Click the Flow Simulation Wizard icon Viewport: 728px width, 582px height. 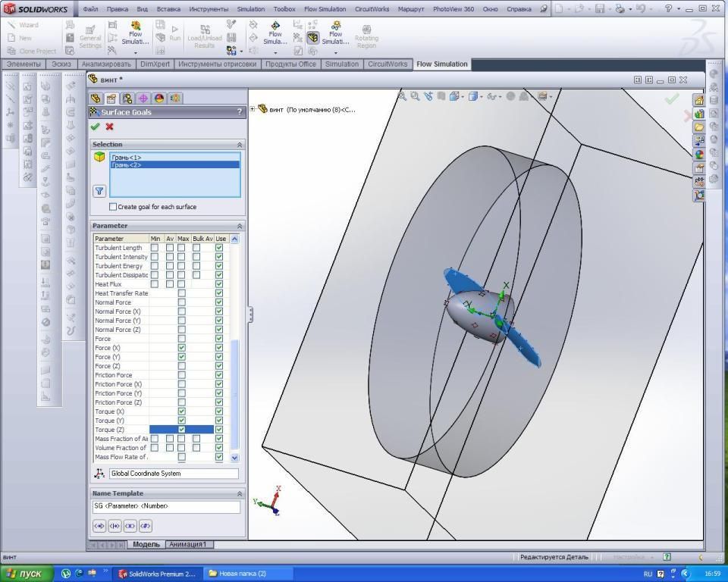(x=24, y=25)
